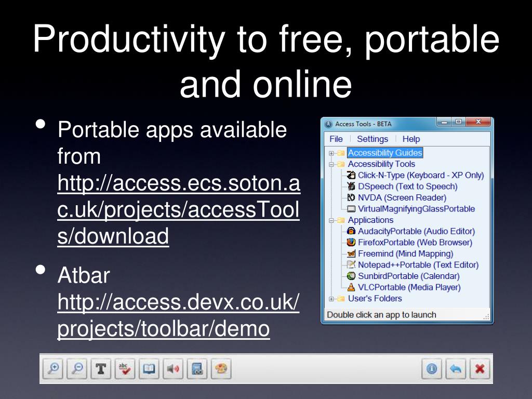Open the access.devx.co.uk toolbar demo link
Screen dimensions: 532x399
point(179,315)
